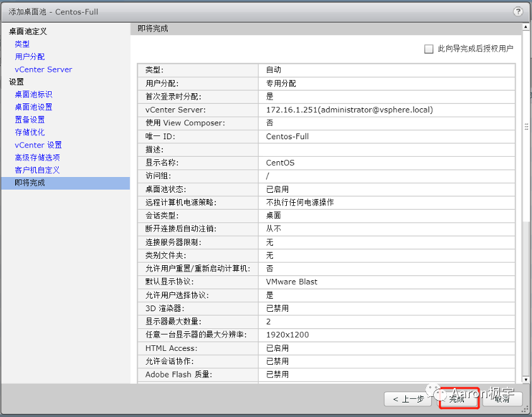The image size is (532, 417).
Task: Open 客户机自定义 step
Action: (x=37, y=170)
